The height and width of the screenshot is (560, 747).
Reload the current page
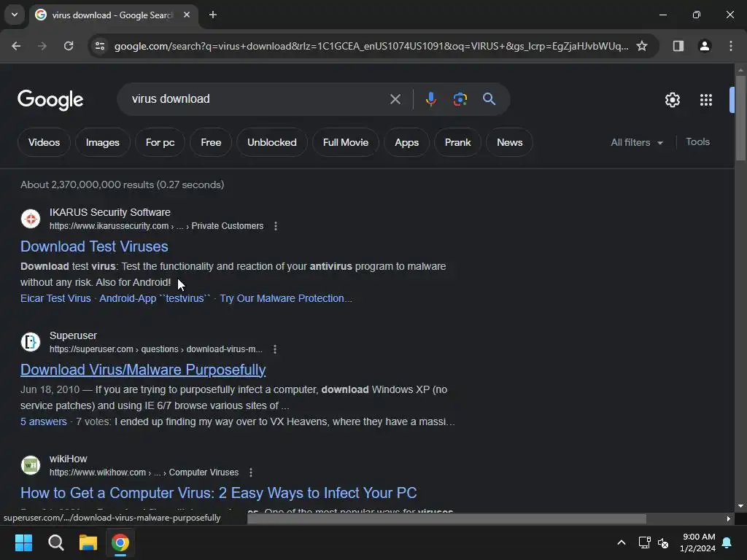[x=69, y=46]
